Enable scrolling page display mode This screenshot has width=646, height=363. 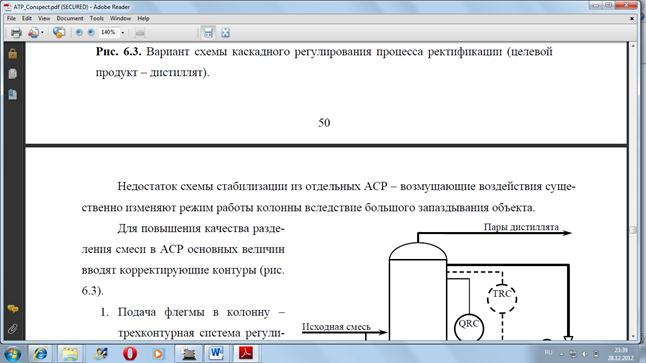coord(208,33)
